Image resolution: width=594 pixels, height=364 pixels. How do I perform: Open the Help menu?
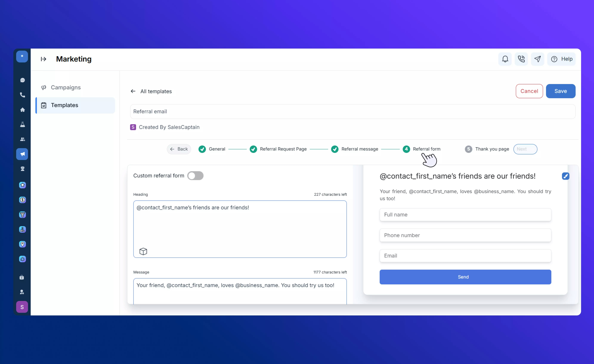point(562,59)
